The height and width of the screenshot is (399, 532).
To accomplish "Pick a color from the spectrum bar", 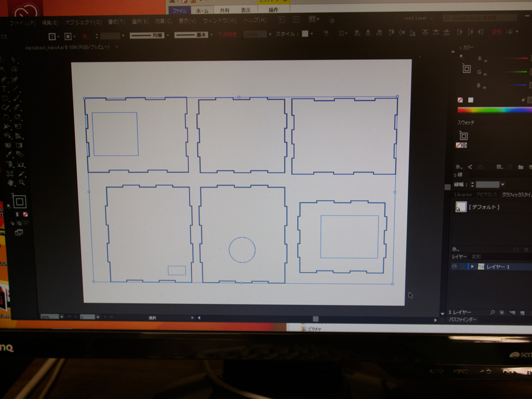I will click(495, 110).
